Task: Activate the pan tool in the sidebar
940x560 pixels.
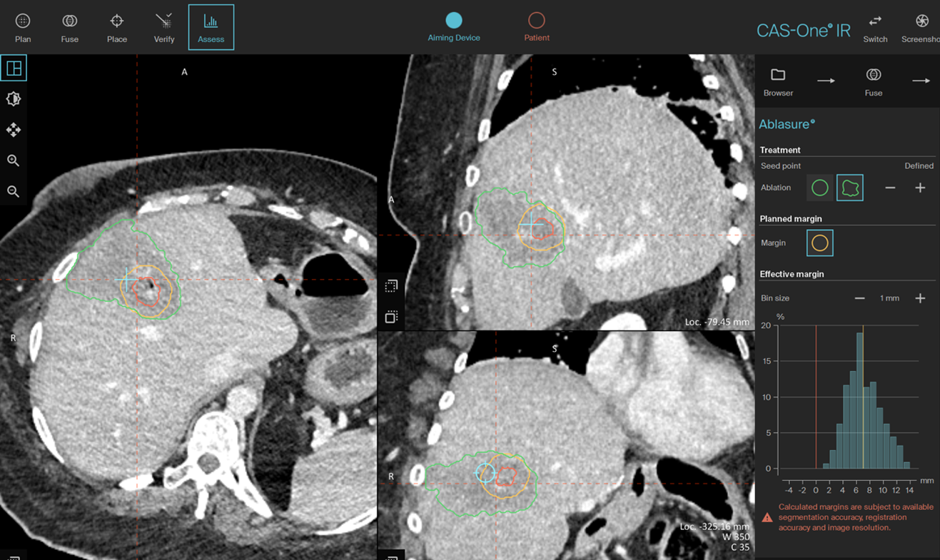Action: coord(14,130)
